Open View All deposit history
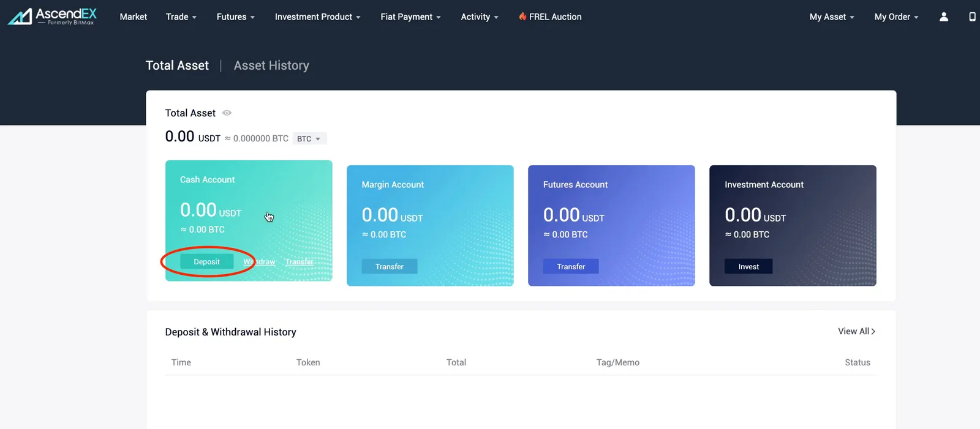This screenshot has width=980, height=429. 857,331
